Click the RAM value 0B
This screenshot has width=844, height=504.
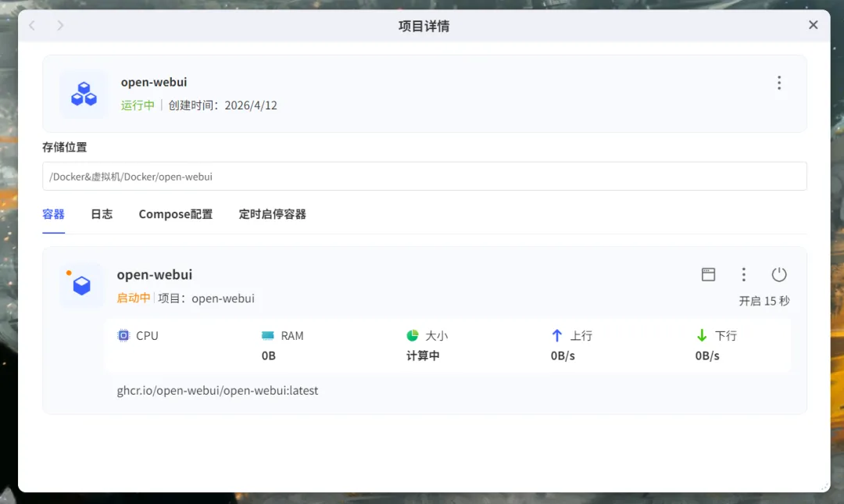pos(269,356)
